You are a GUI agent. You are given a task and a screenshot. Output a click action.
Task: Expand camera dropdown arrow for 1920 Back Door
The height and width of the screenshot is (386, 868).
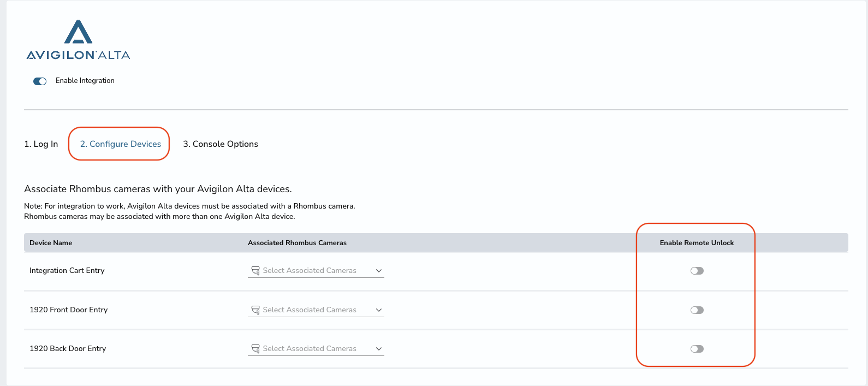click(379, 349)
